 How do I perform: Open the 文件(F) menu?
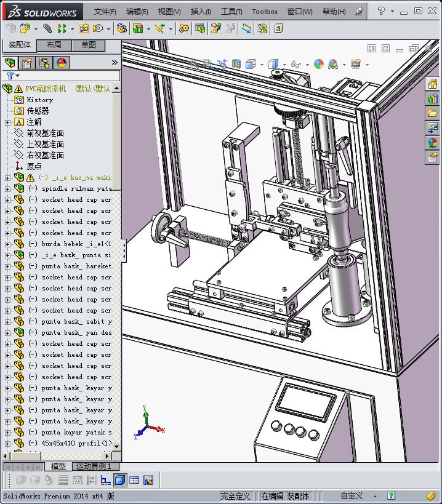[x=105, y=12]
